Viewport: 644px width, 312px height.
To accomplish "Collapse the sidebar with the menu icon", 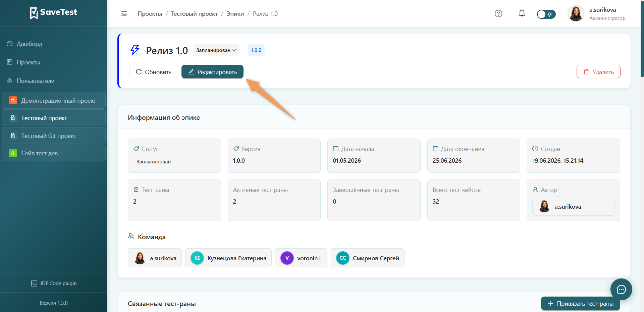I will pos(124,14).
